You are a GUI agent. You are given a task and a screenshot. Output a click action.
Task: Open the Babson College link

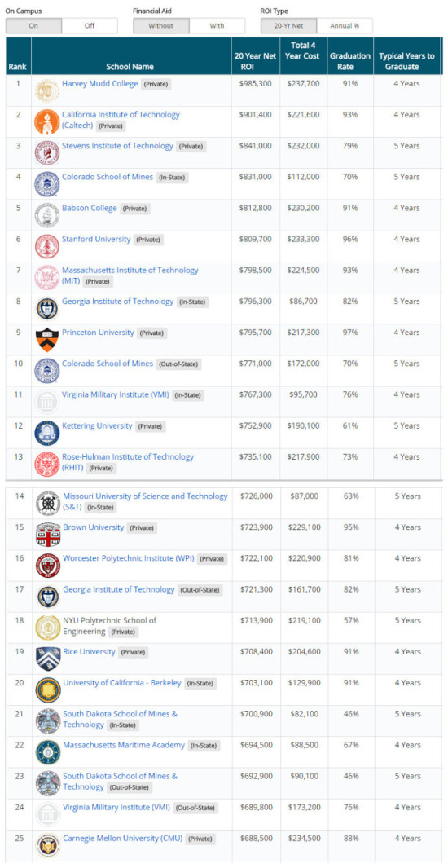89,208
